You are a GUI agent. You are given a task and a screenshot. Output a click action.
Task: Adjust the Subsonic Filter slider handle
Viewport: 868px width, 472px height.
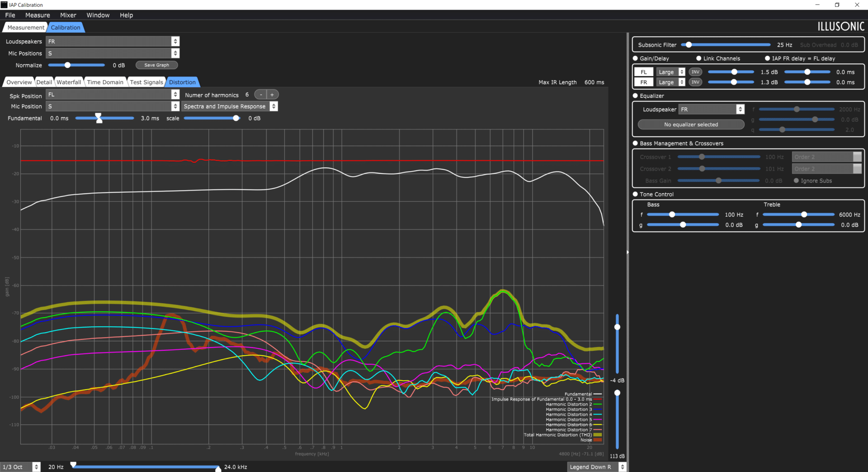click(689, 45)
